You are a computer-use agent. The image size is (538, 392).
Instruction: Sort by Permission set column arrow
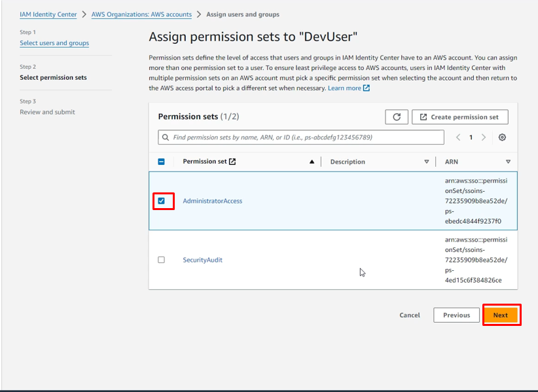312,162
